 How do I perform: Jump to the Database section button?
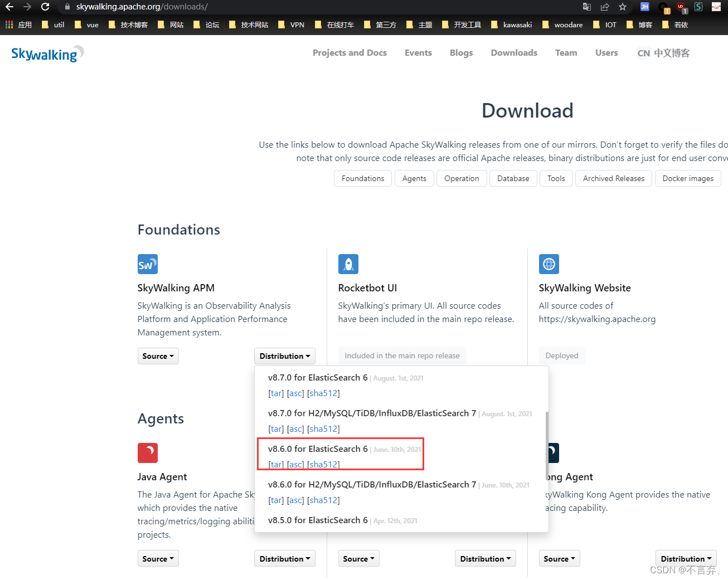(513, 178)
